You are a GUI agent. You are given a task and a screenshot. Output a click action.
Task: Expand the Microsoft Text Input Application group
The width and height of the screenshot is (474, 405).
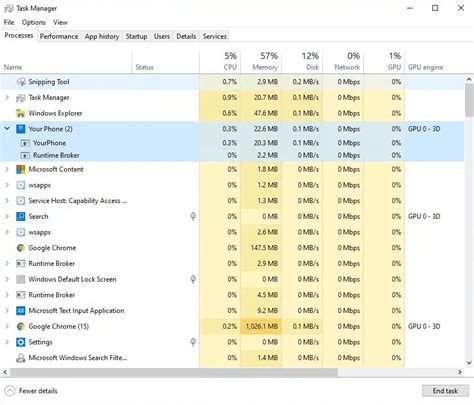click(7, 311)
